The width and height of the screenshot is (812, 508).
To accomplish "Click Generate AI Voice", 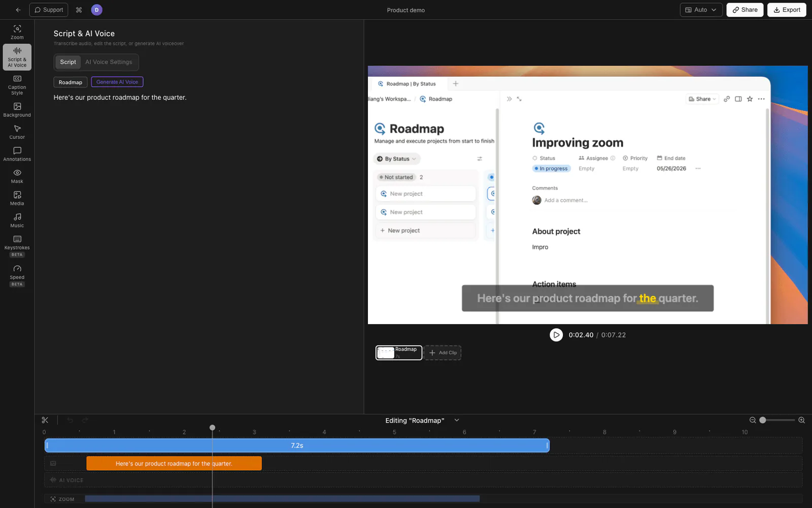I will click(117, 82).
